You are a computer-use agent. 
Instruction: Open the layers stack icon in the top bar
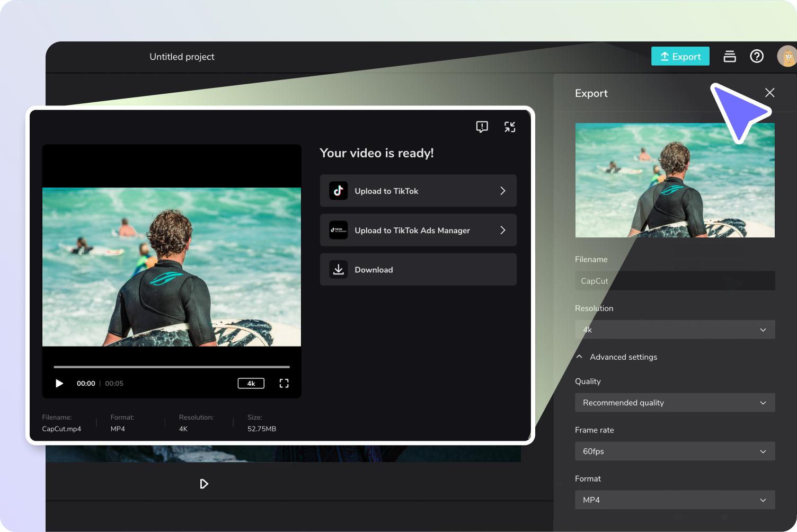[x=730, y=56]
